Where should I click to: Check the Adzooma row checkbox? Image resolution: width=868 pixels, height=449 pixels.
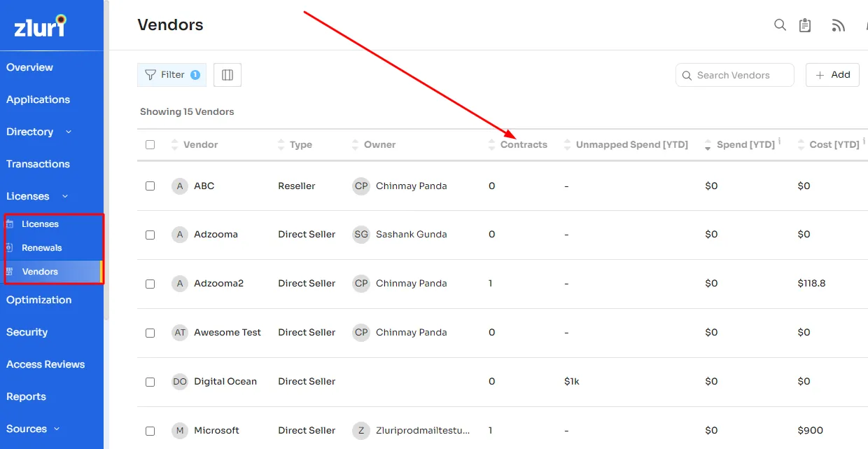coord(150,235)
